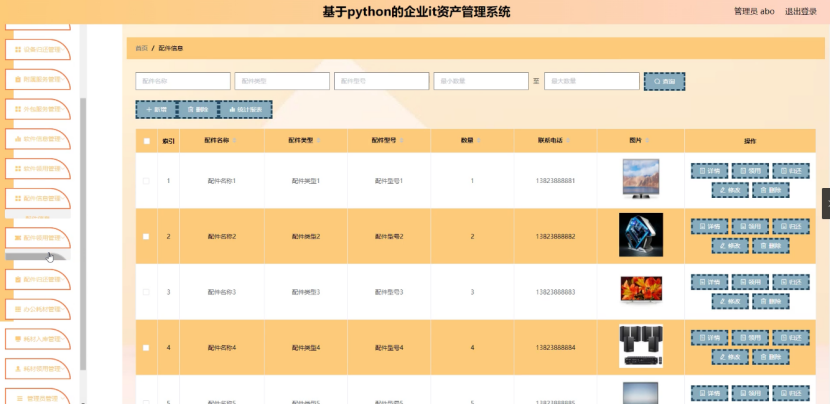Click the plus icon 新增 button
Viewport: 830px width, 404px height.
click(156, 110)
